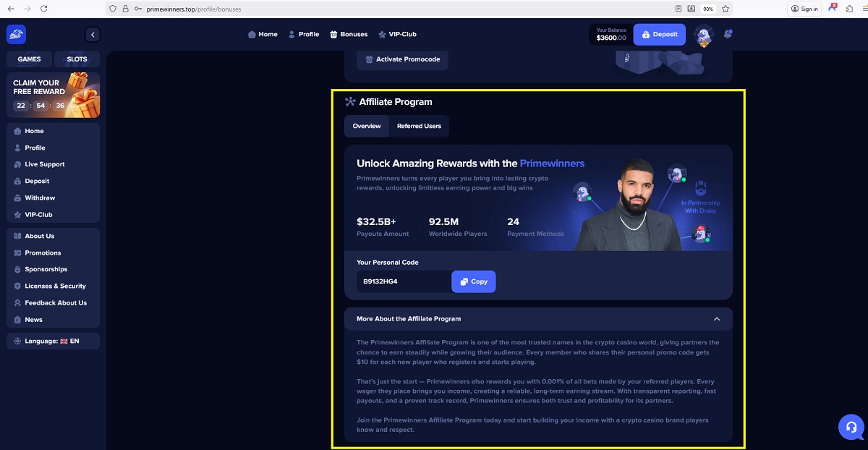Copy the personal code B9132HG4
868x450 pixels.
pyautogui.click(x=474, y=281)
